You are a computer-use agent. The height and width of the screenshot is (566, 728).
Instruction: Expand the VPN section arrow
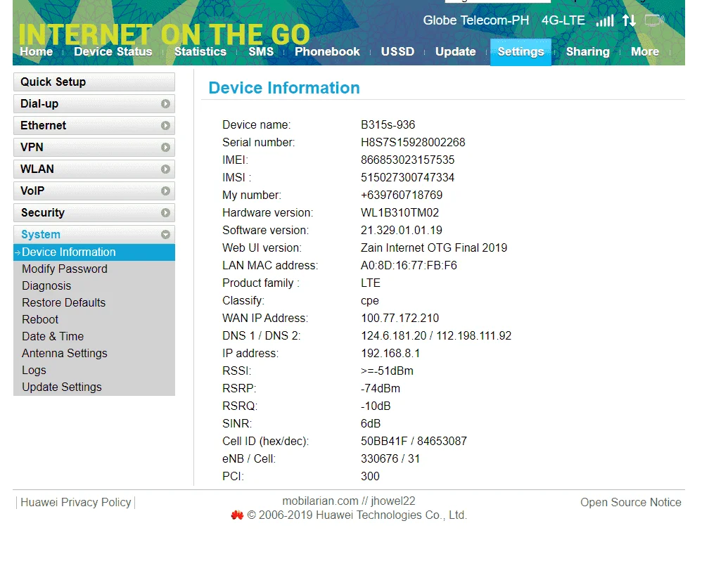165,148
